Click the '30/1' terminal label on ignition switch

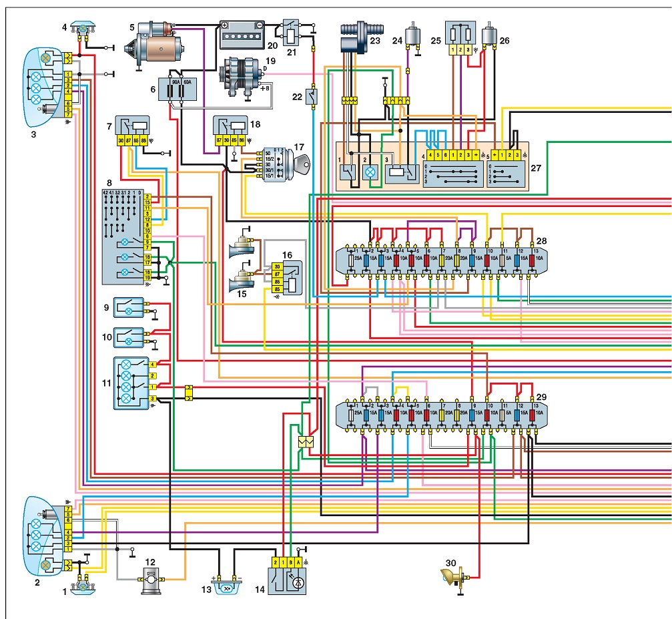(x=269, y=170)
